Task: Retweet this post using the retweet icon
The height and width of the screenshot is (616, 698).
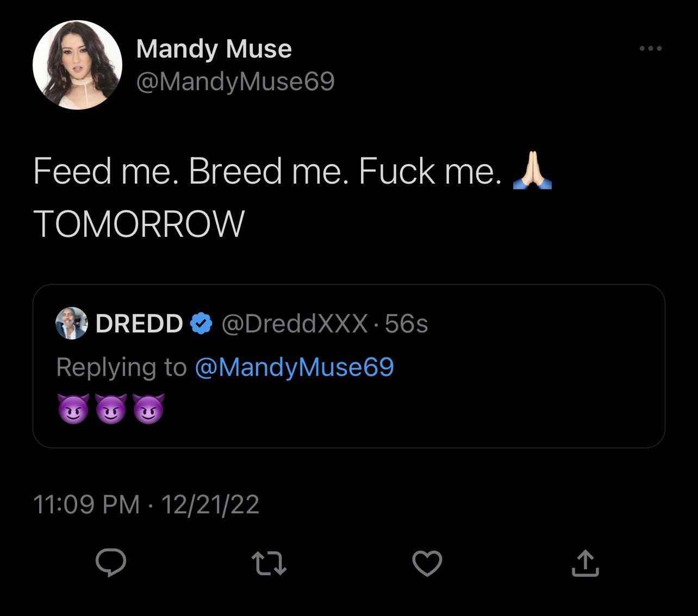Action: [x=269, y=563]
